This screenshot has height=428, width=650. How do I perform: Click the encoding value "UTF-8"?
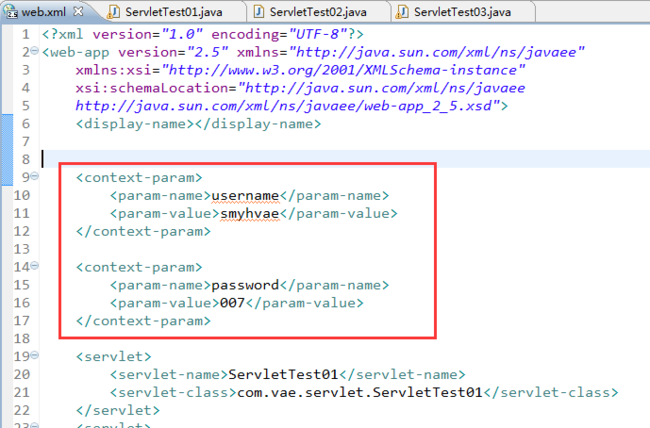tap(318, 34)
